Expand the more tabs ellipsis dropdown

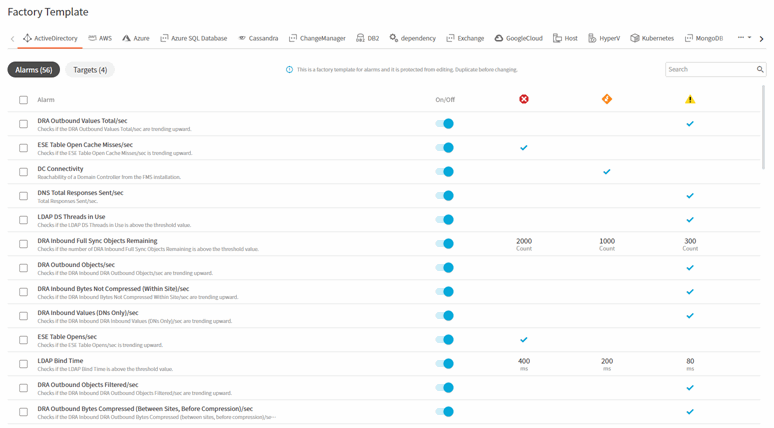pos(743,38)
